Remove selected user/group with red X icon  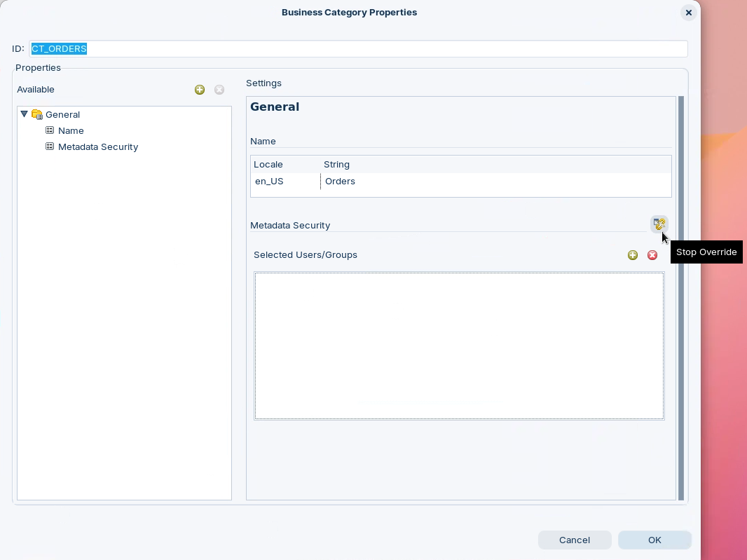(652, 255)
